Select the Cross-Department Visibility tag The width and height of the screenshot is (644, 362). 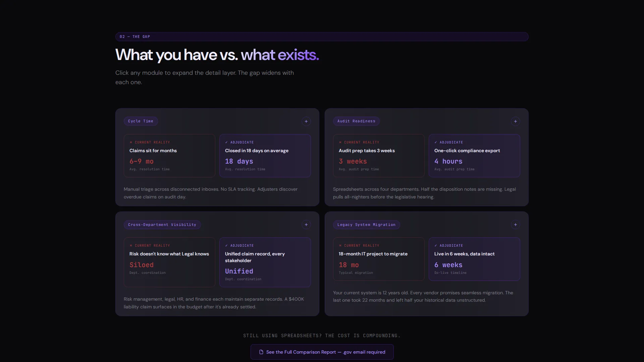click(x=162, y=225)
